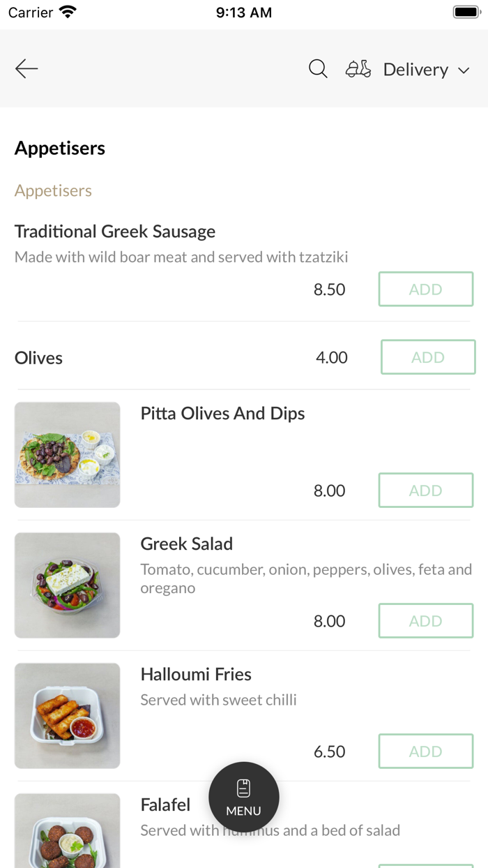Add Traditional Greek Sausage to order
The image size is (488, 868).
click(x=425, y=289)
